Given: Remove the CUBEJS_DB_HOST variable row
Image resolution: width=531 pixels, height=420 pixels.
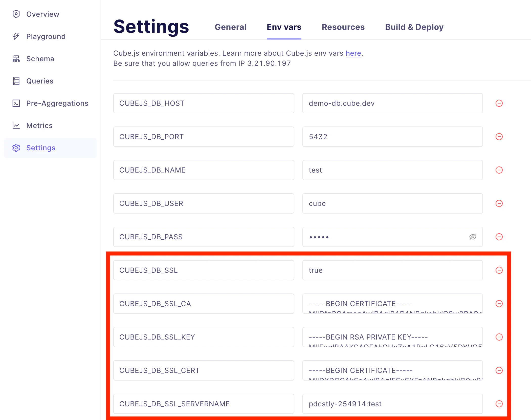Looking at the screenshot, I should coord(499,103).
